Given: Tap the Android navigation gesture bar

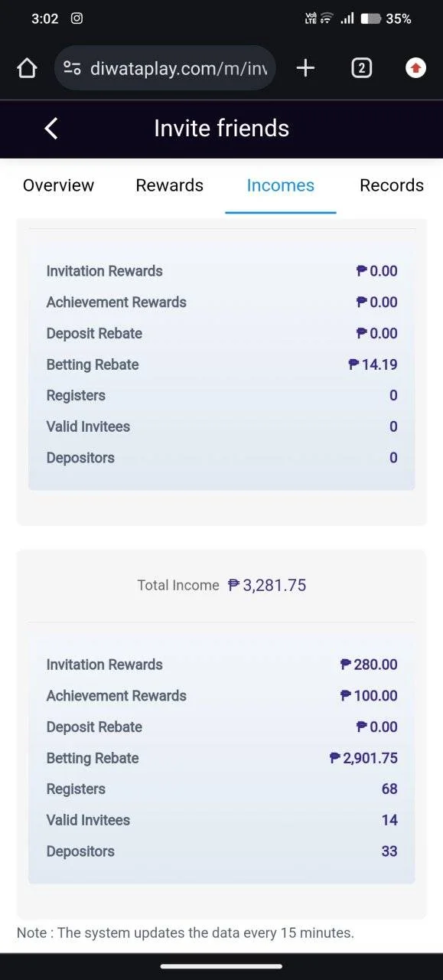Looking at the screenshot, I should 221,966.
